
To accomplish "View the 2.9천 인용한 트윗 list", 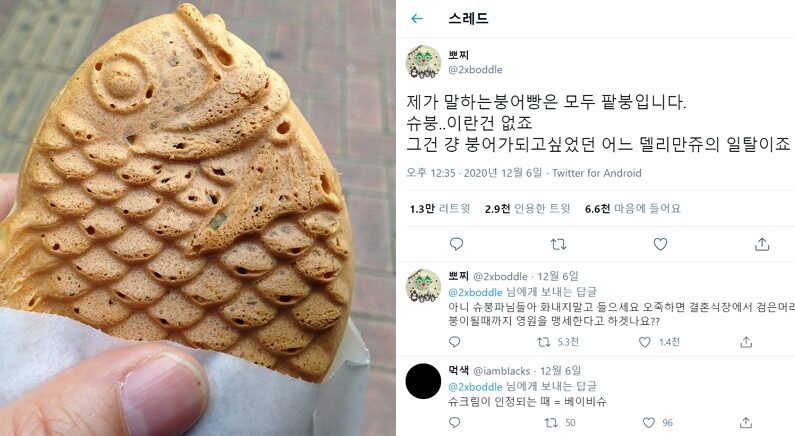I will coord(527,208).
